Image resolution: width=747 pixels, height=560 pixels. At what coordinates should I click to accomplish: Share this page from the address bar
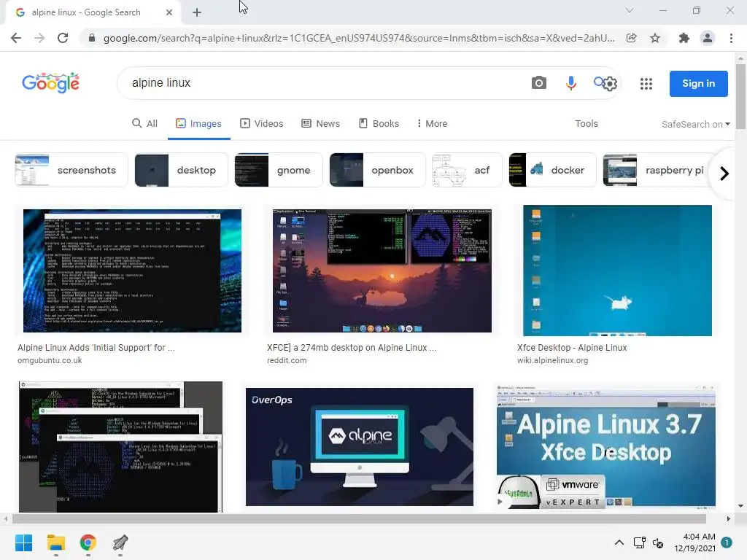point(631,38)
